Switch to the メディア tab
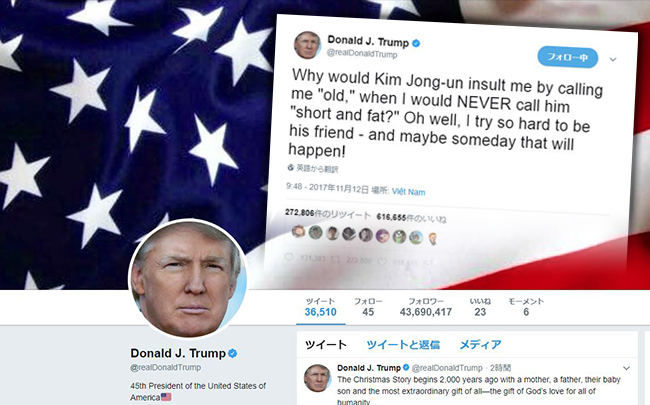The image size is (650, 405). point(480,344)
